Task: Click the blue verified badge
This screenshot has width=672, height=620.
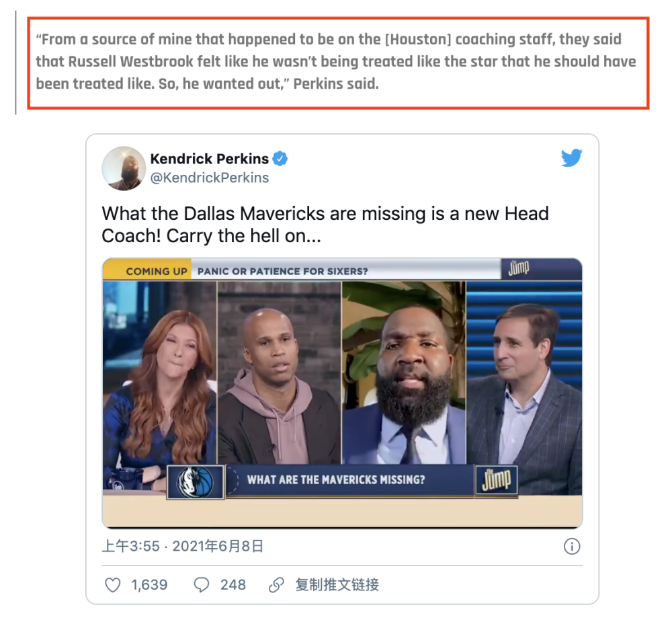Action: pos(280,159)
